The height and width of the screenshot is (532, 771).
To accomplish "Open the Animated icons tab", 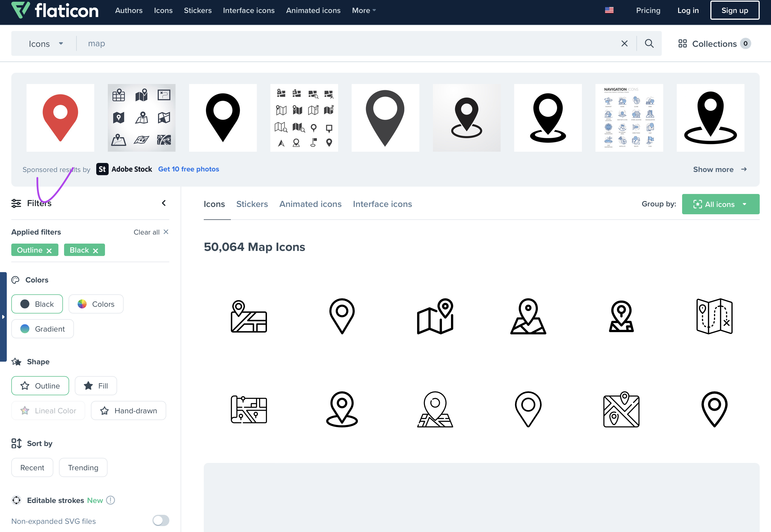I will pyautogui.click(x=310, y=204).
